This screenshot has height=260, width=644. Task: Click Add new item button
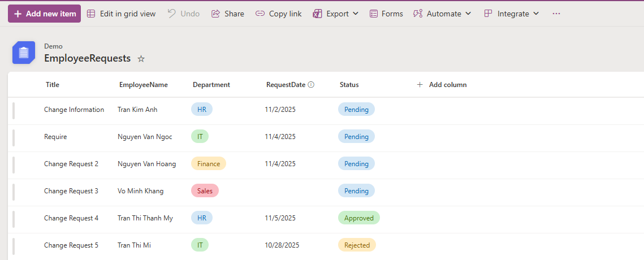(x=44, y=14)
